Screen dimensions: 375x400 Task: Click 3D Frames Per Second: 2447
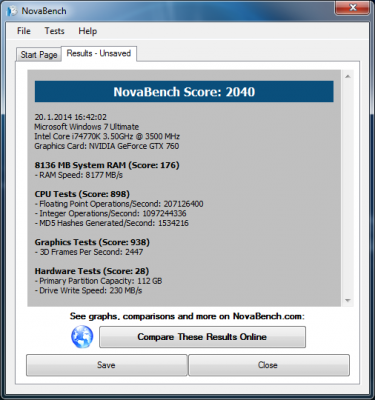pyautogui.click(x=89, y=252)
